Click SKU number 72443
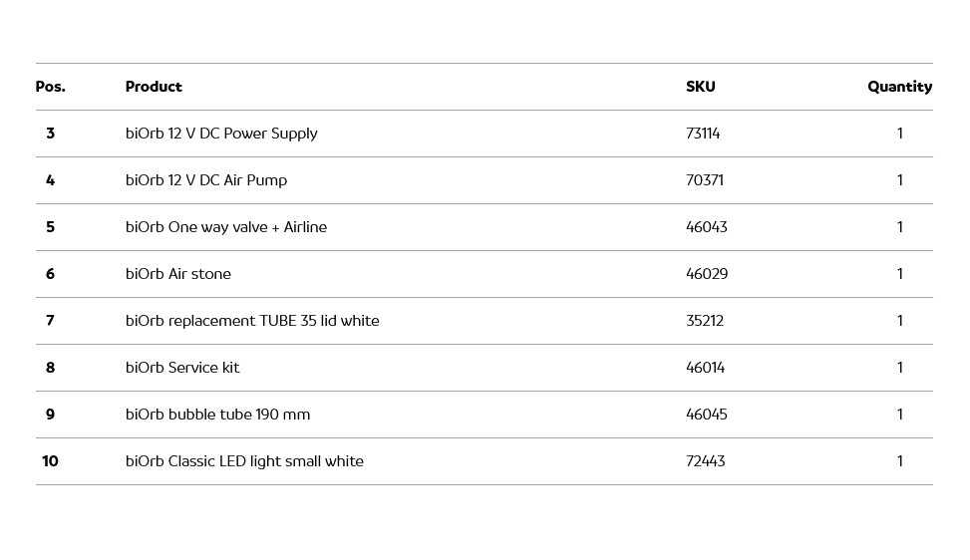This screenshot has height=560, width=970. tap(706, 461)
